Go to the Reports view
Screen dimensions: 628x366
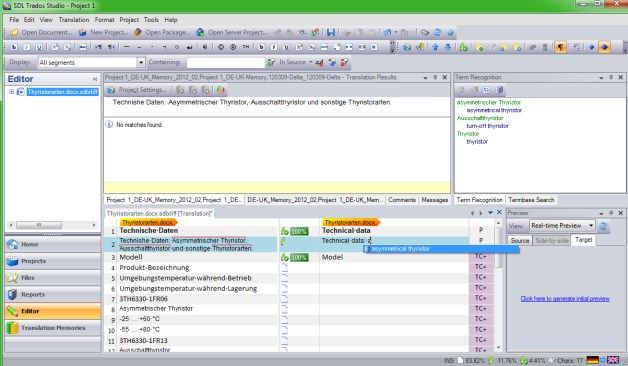coord(52,295)
